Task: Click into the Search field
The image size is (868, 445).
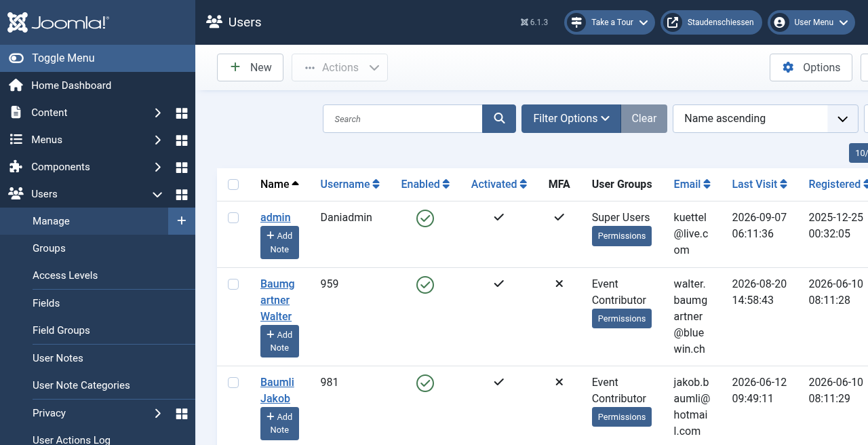Action: [403, 119]
